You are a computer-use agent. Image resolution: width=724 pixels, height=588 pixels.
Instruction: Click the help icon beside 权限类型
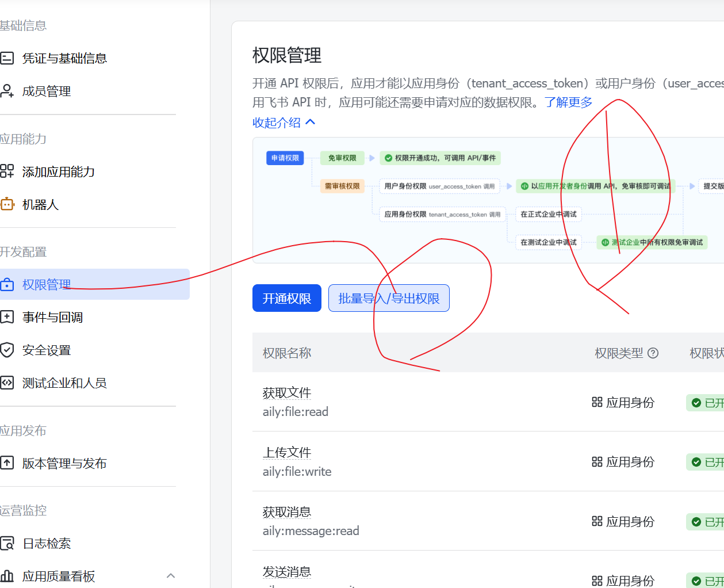click(653, 353)
